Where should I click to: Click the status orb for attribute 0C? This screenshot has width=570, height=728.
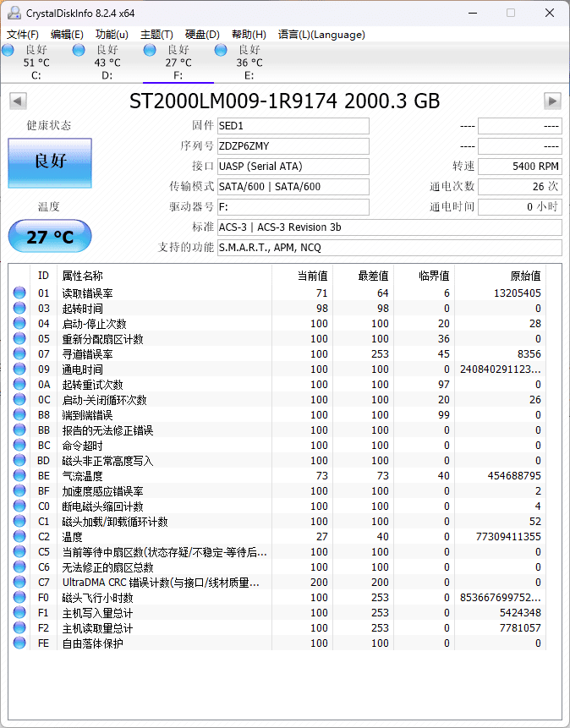coord(19,399)
